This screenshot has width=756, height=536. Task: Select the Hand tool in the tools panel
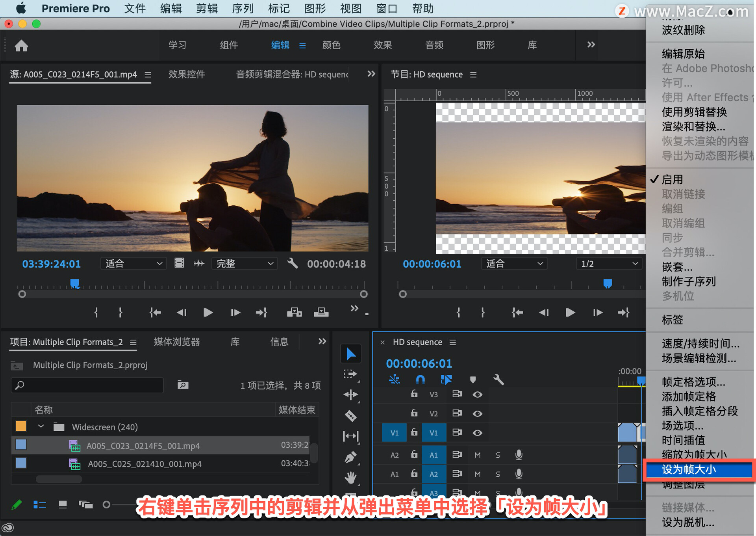pyautogui.click(x=350, y=478)
